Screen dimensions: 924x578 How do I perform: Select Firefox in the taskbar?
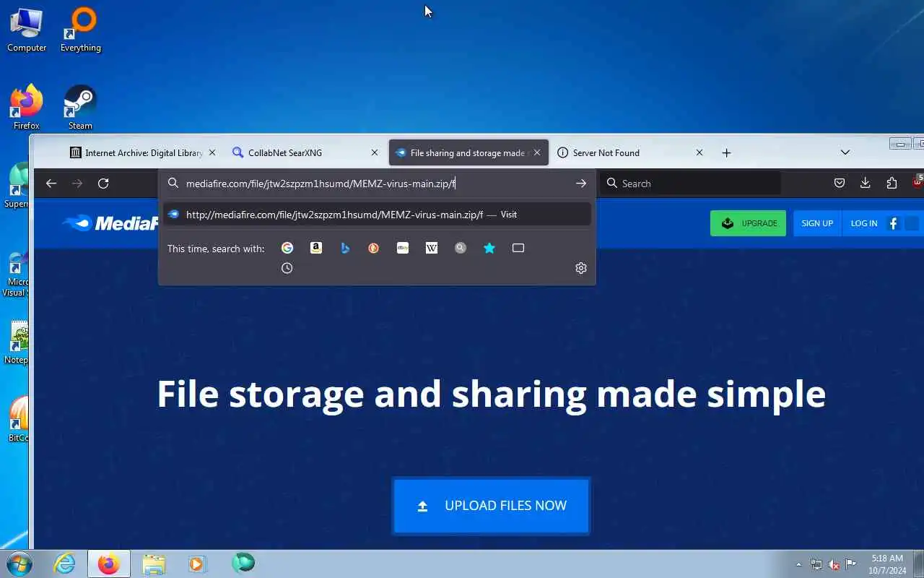109,563
